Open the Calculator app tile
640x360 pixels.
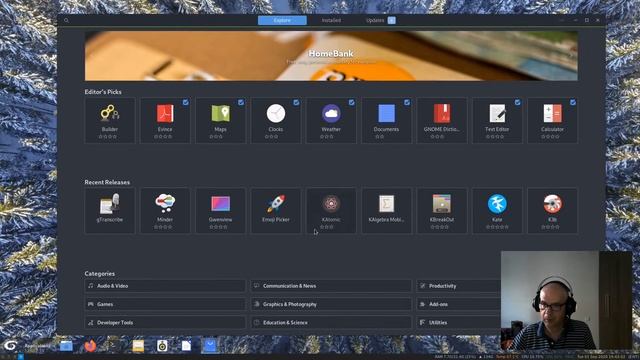pos(552,120)
